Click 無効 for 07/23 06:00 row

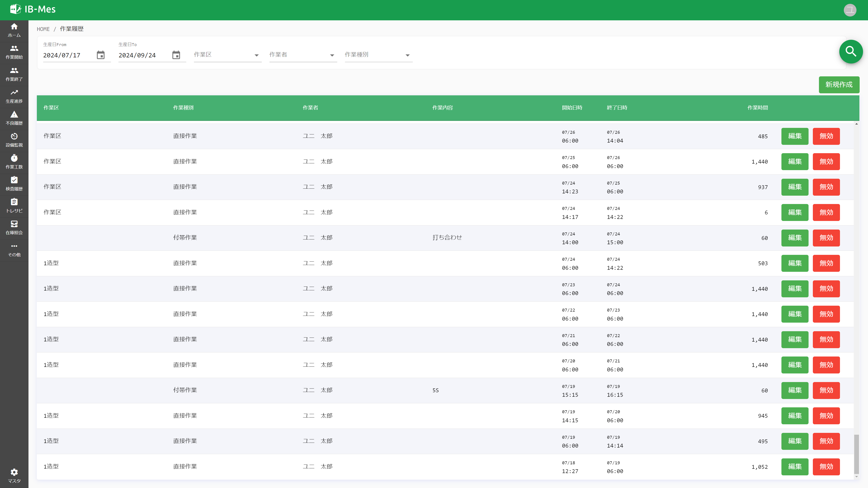click(x=826, y=289)
